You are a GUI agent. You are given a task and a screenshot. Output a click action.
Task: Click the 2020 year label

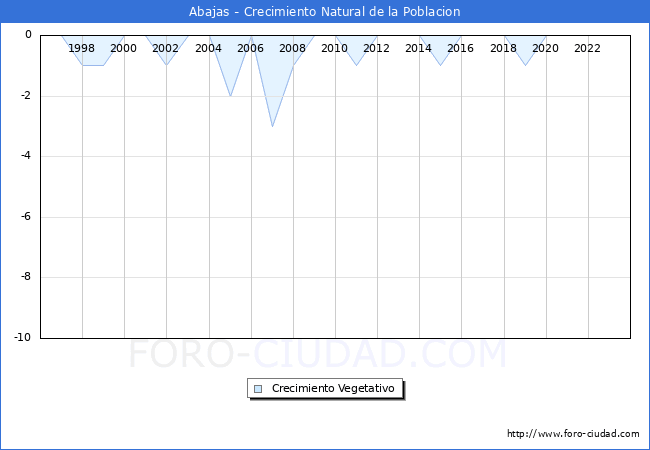point(546,48)
